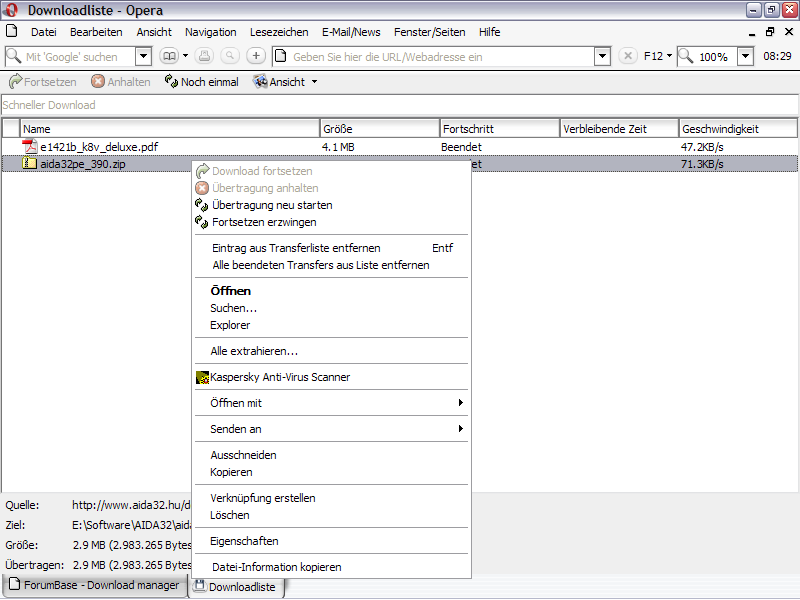Viewport: 800px width, 600px height.
Task: Click the stop loading X icon
Action: [x=628, y=56]
